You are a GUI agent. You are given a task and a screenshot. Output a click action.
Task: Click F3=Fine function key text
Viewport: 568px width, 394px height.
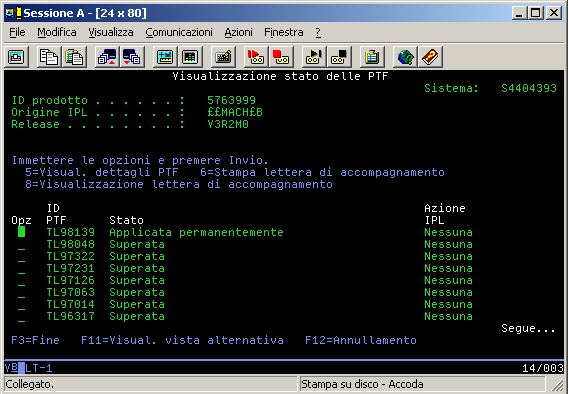(x=36, y=340)
